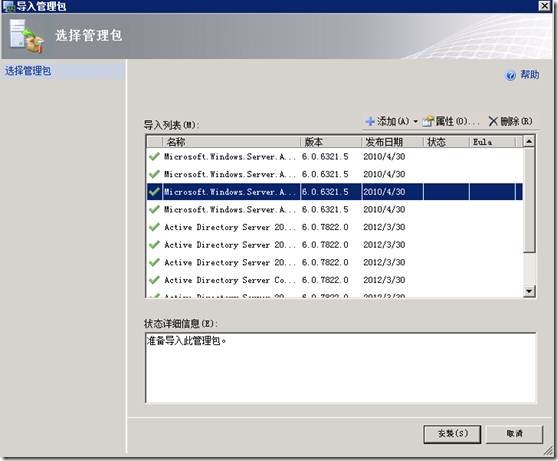Select the Active Directory Server Co... row
Screen dimensions: 558x461
coord(335,280)
